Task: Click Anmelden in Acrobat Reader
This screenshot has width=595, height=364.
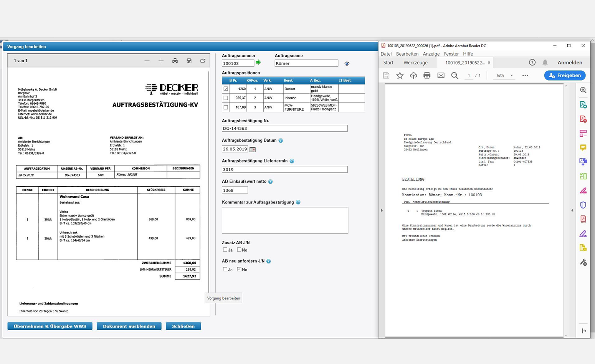Action: [x=570, y=63]
